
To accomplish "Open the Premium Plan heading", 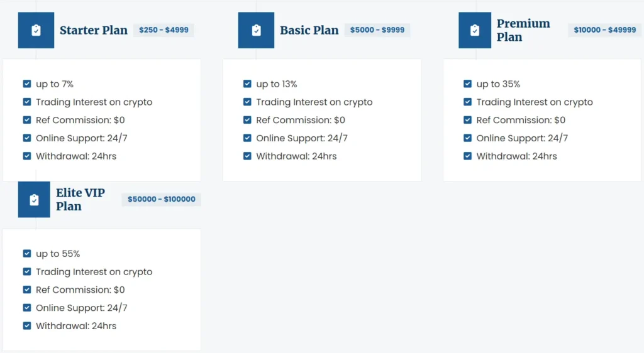I will click(x=523, y=30).
